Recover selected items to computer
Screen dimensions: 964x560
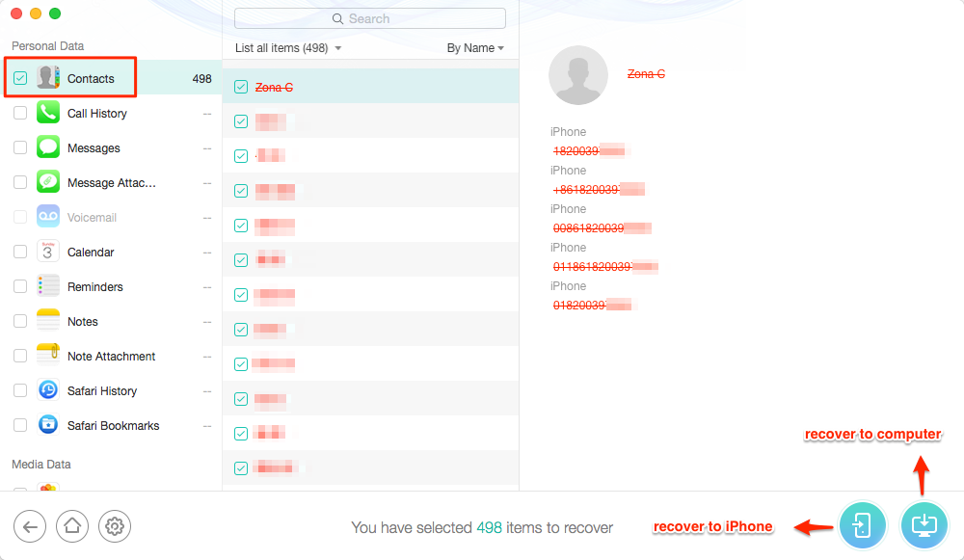click(x=924, y=525)
